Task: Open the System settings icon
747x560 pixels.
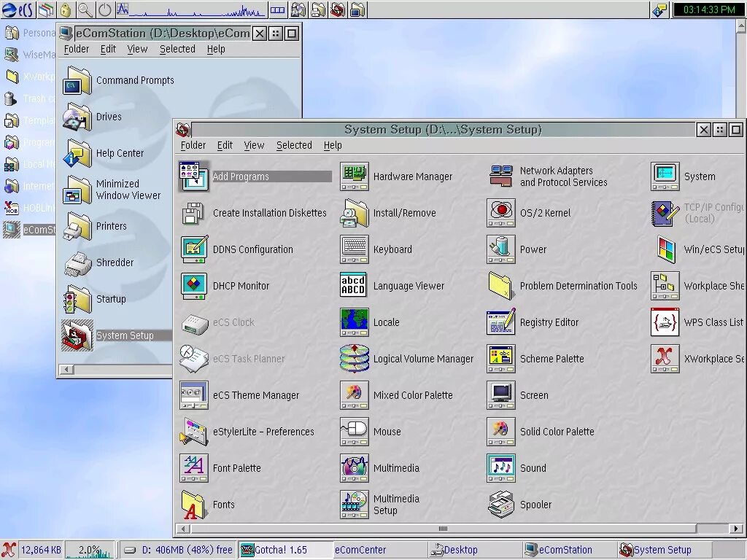Action: [x=665, y=176]
